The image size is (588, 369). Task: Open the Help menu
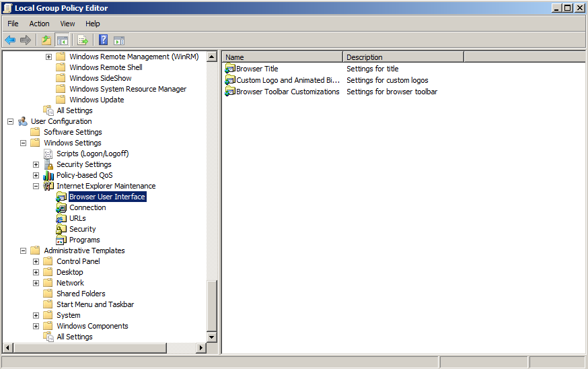(93, 24)
